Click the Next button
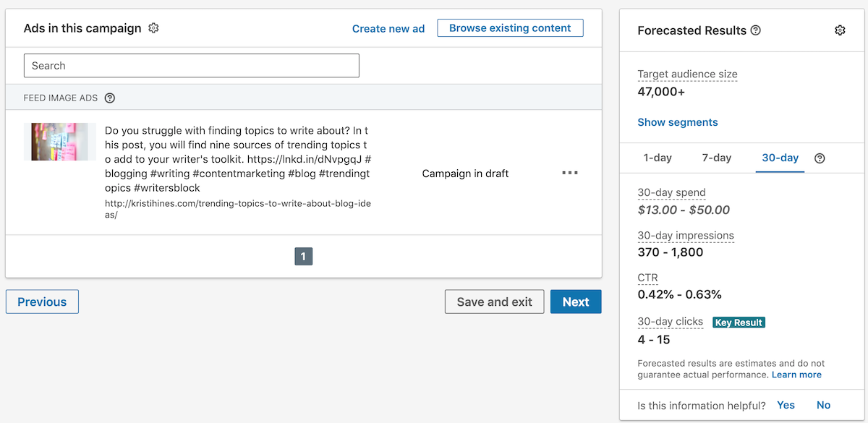 pos(576,302)
